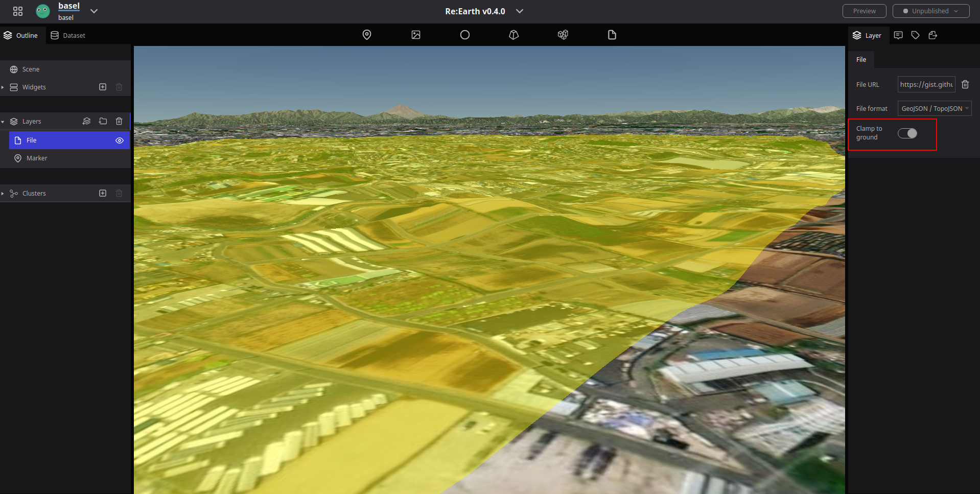Expand the basel workspace dropdown chevron
The width and height of the screenshot is (980, 494).
(94, 11)
